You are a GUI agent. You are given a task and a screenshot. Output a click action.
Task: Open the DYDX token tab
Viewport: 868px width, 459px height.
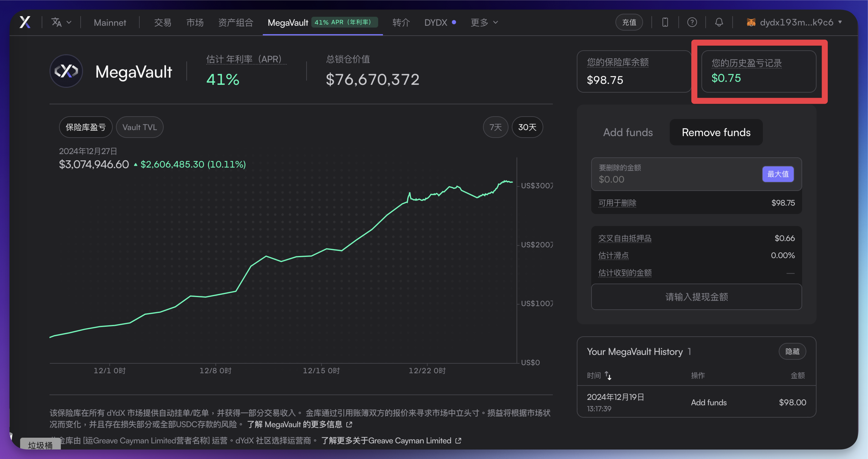tap(440, 22)
